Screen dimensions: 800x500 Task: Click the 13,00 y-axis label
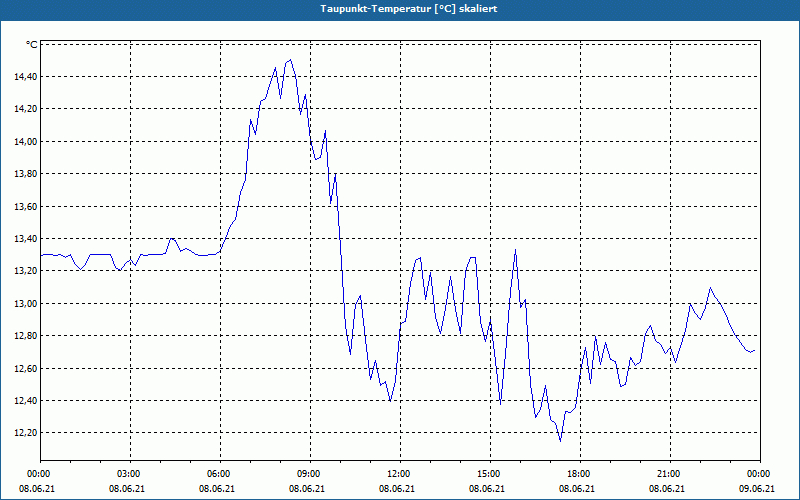26,304
